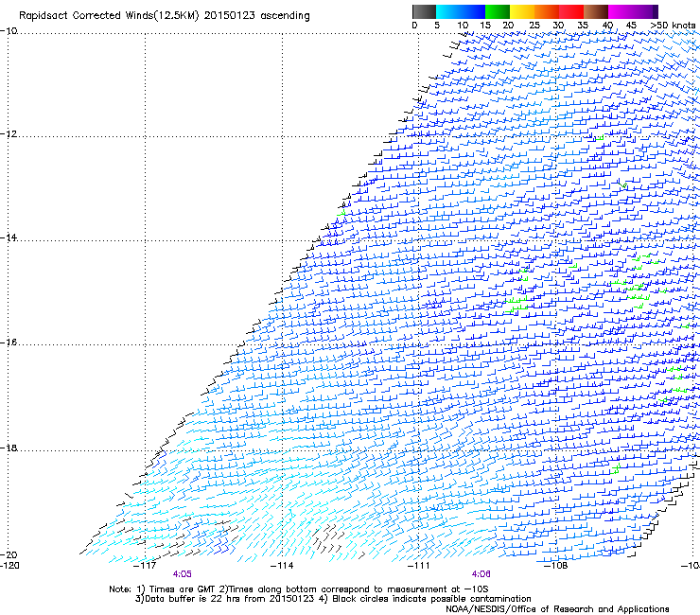The width and height of the screenshot is (700, 615).
Task: Click the purple '4:05' time label
Action: pos(183,574)
